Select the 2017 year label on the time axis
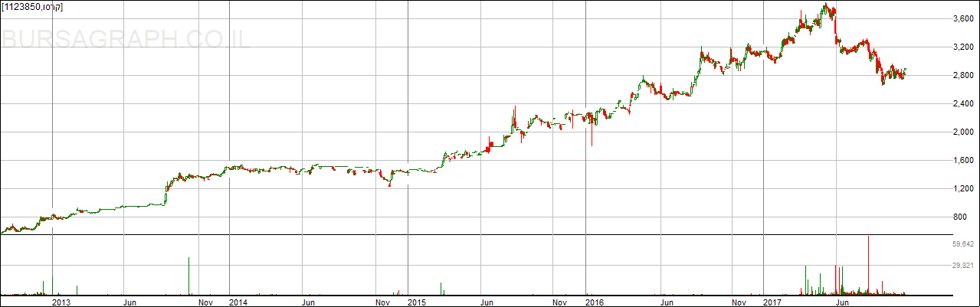The width and height of the screenshot is (980, 307). (773, 302)
